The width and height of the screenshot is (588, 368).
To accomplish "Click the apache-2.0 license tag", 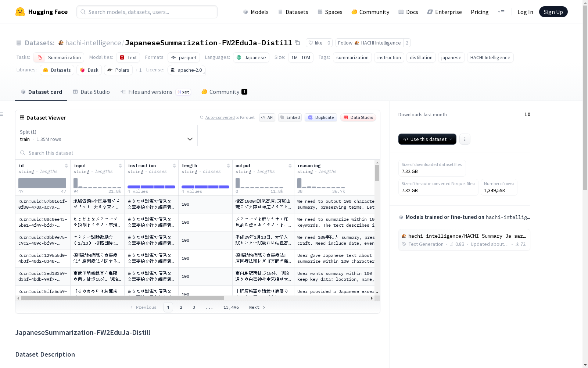I will pos(186,70).
